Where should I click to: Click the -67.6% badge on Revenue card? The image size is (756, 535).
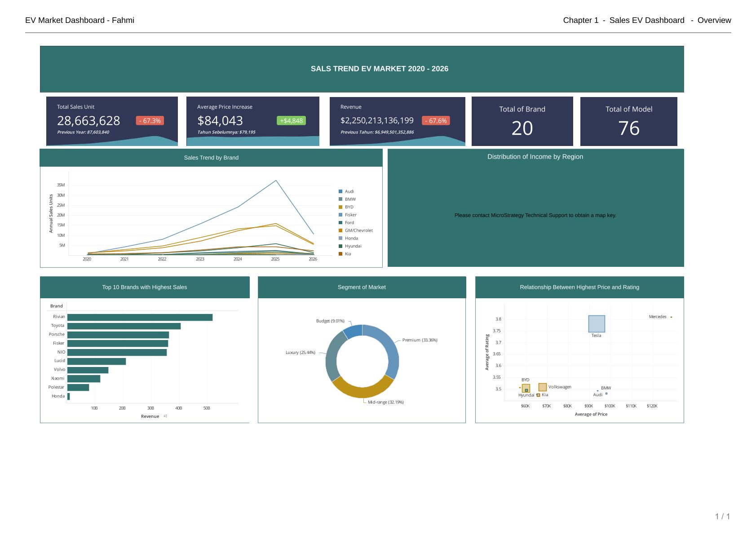(436, 121)
